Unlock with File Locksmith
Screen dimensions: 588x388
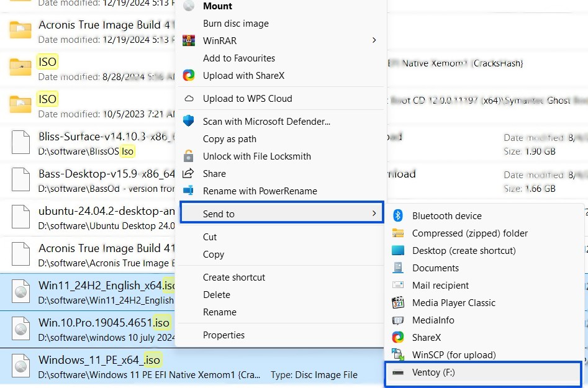(x=257, y=156)
